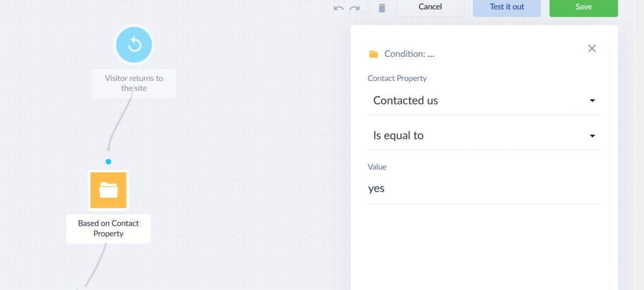The image size is (644, 290).
Task: Close the Condition panel with X
Action: pyautogui.click(x=592, y=48)
